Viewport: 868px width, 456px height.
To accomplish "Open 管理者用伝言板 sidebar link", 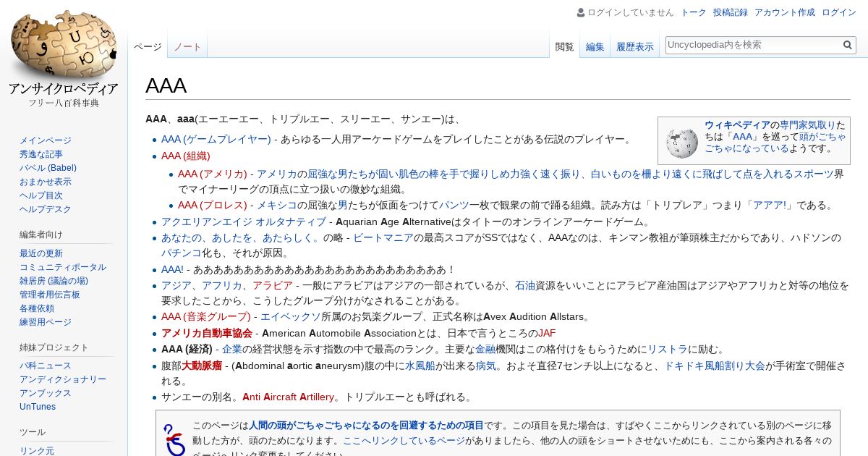I will [x=50, y=295].
